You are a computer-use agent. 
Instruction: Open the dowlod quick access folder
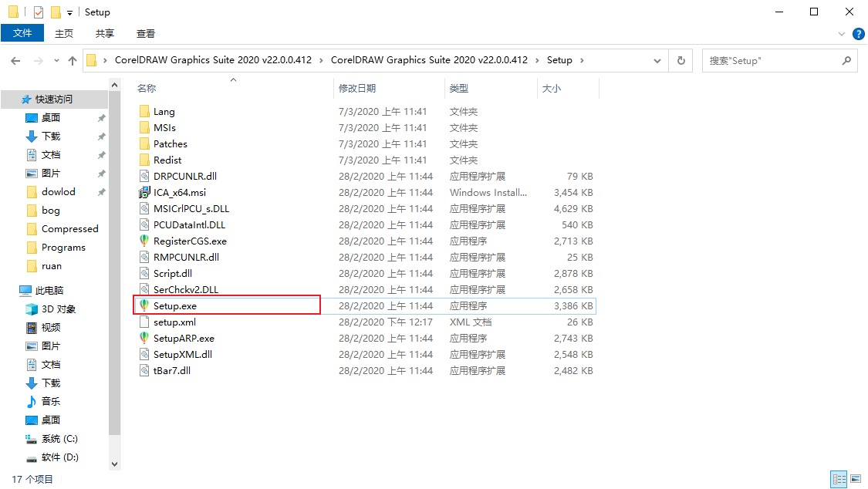coord(58,192)
